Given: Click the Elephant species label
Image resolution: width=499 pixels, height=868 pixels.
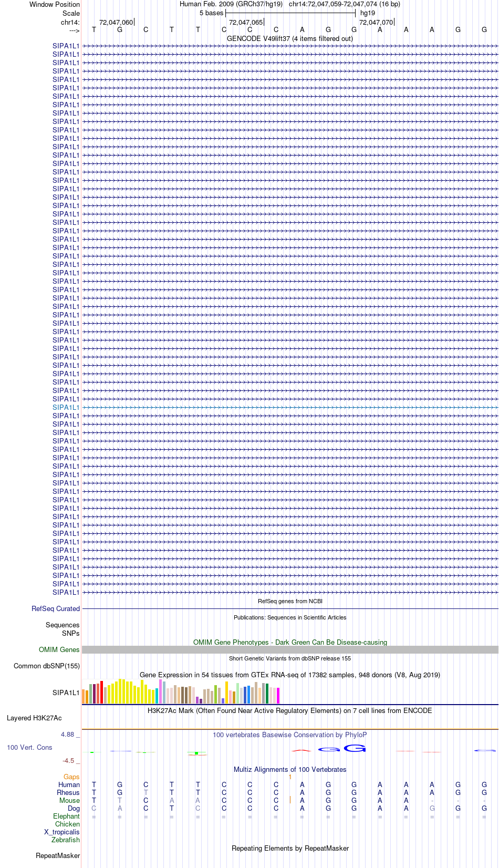Looking at the screenshot, I should (66, 816).
